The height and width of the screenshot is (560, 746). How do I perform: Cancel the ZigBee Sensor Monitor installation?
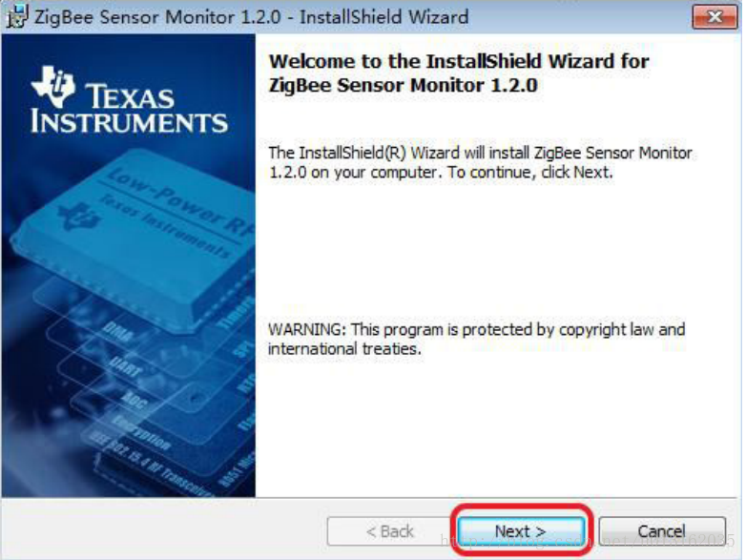pyautogui.click(x=662, y=530)
